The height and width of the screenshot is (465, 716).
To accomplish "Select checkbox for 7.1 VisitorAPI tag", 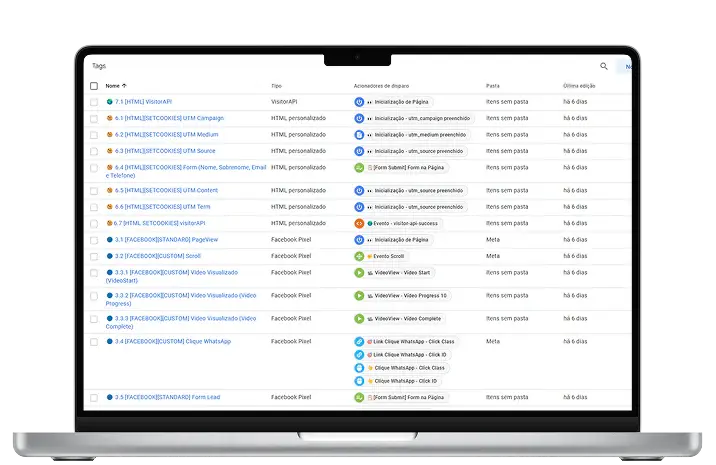I will 94,102.
